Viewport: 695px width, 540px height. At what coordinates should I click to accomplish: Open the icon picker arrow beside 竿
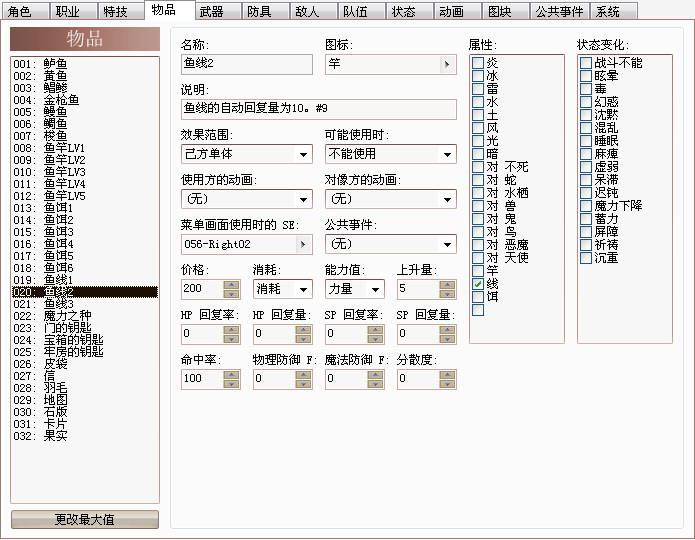(x=447, y=65)
